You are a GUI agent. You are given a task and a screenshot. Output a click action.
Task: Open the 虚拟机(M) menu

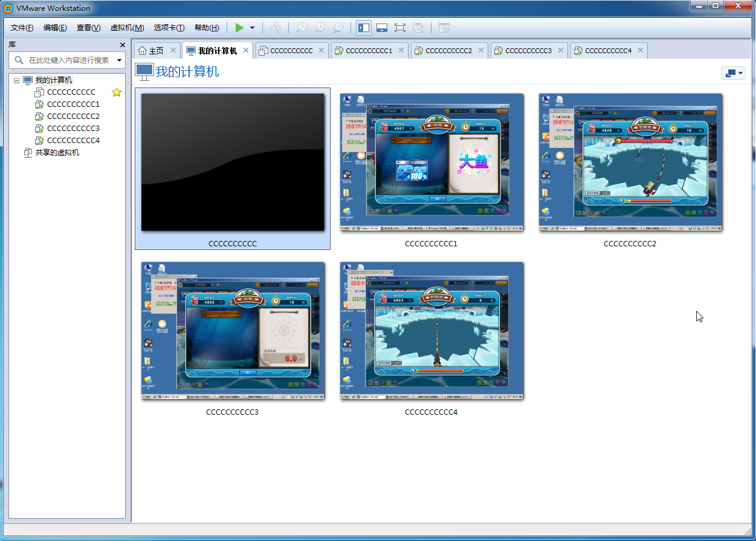[127, 28]
